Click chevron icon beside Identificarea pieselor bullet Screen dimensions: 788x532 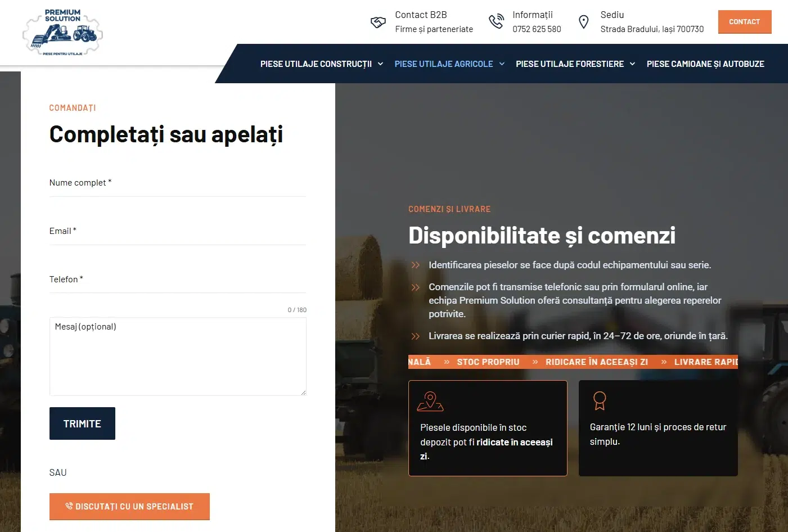click(x=416, y=265)
